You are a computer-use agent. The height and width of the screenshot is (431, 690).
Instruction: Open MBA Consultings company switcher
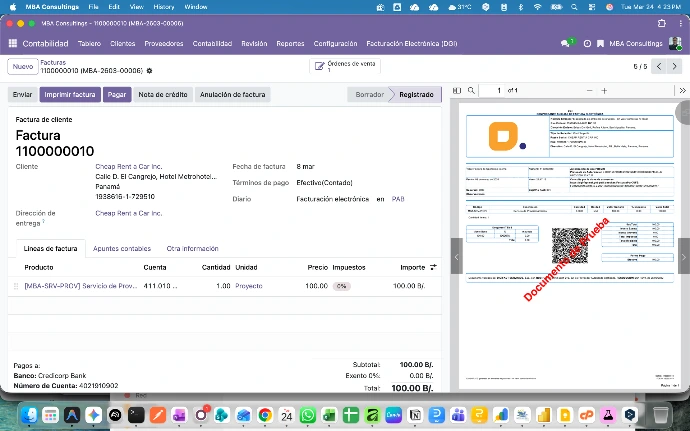tap(636, 44)
